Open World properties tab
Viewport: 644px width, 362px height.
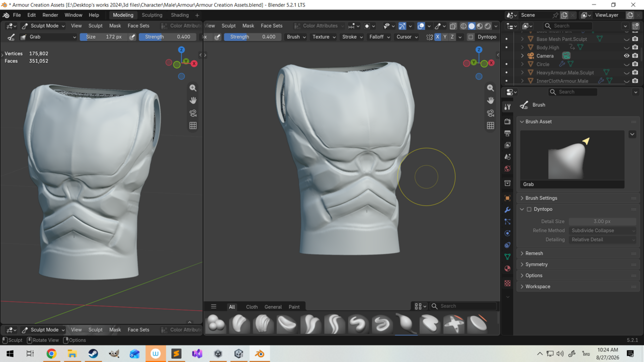(507, 169)
